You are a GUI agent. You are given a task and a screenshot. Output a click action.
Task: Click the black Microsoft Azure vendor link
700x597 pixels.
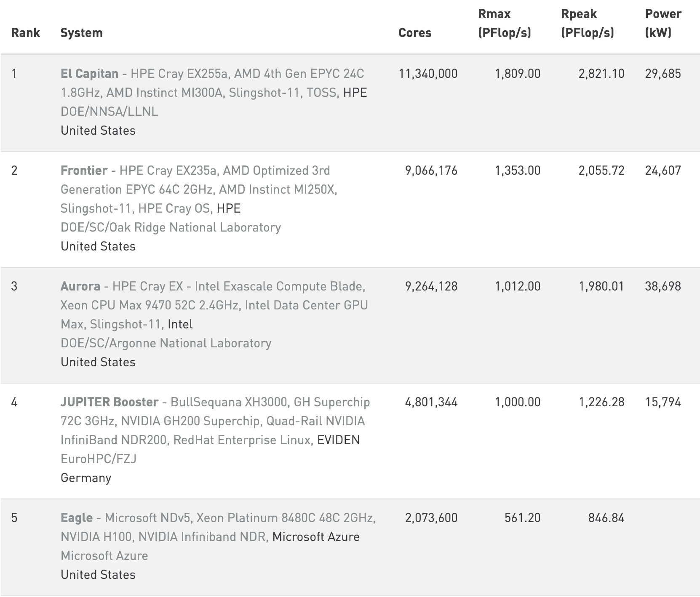[316, 537]
